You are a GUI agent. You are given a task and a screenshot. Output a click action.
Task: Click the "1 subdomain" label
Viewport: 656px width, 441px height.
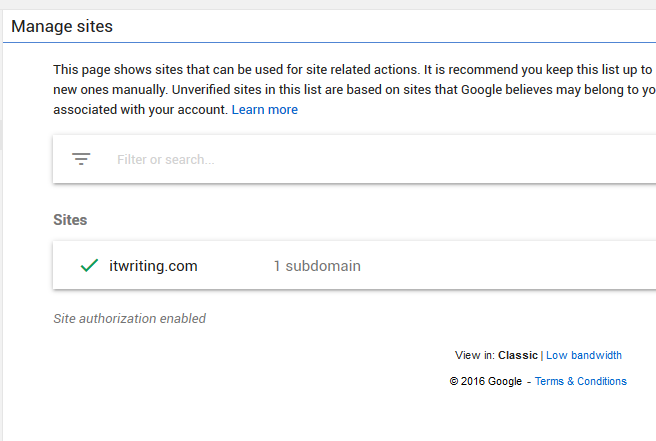pyautogui.click(x=317, y=266)
